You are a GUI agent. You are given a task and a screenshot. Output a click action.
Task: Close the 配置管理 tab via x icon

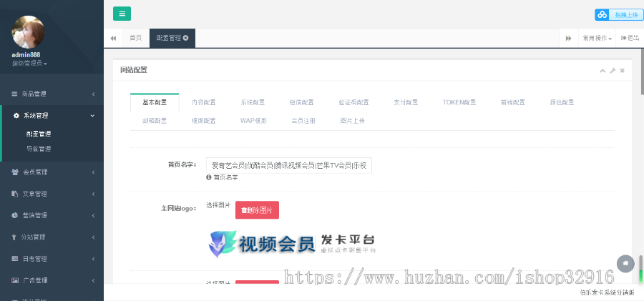click(185, 38)
